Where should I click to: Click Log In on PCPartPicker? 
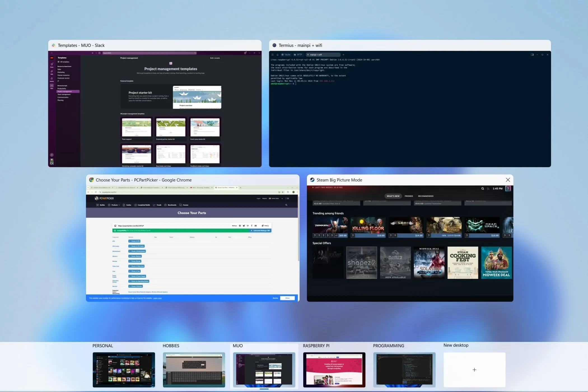[258, 198]
